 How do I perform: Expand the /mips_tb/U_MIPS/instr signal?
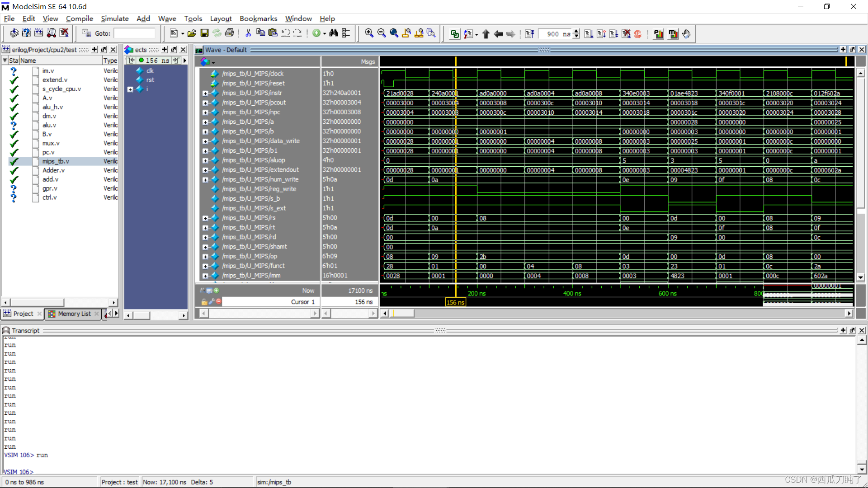click(x=205, y=94)
